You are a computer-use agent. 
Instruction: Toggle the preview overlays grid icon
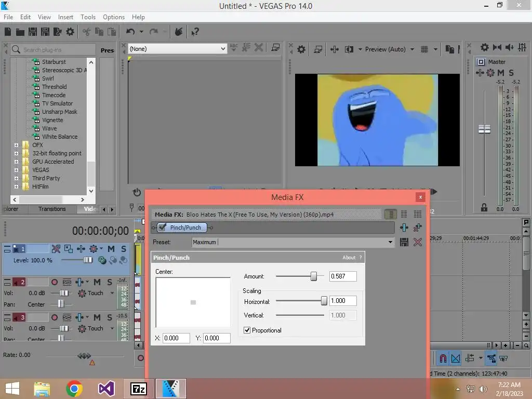(424, 49)
